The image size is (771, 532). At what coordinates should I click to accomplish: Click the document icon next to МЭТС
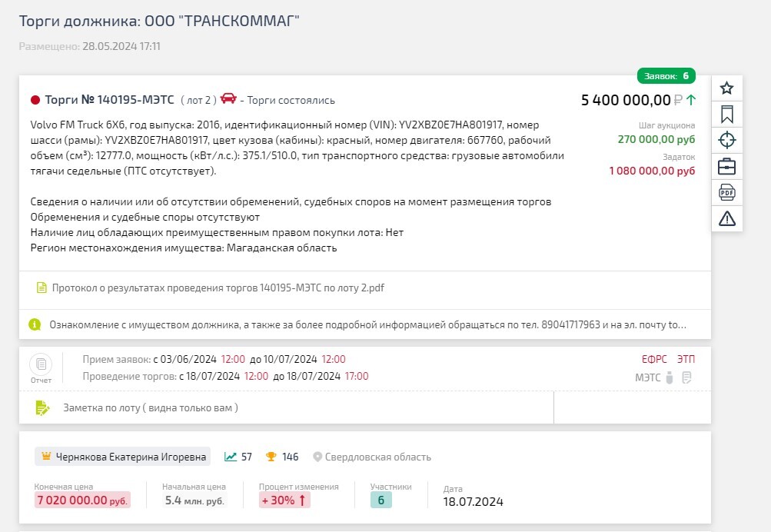[686, 377]
